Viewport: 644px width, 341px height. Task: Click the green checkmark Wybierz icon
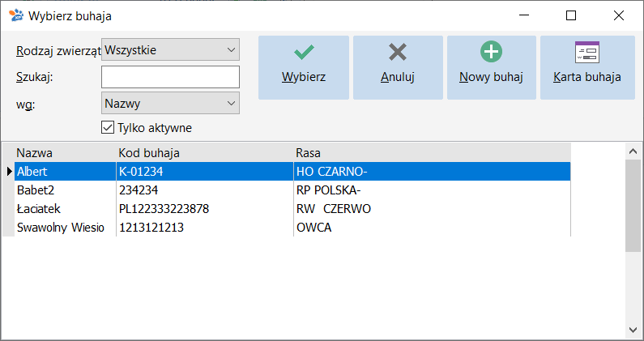pyautogui.click(x=304, y=52)
